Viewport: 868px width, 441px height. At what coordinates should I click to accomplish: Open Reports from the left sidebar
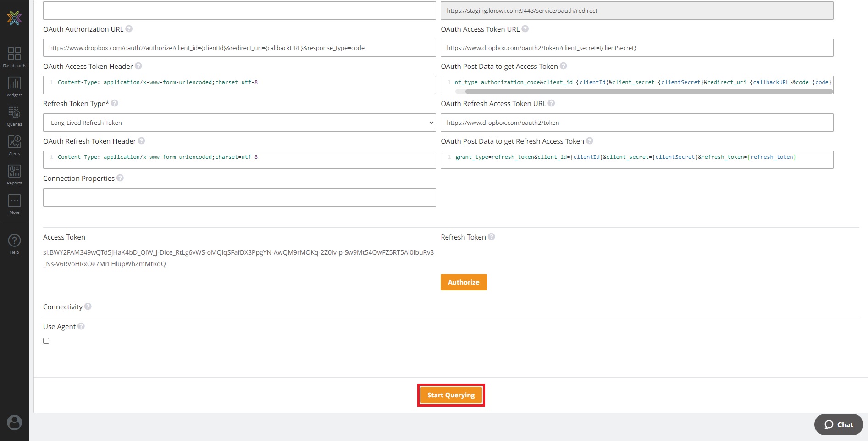(x=14, y=174)
